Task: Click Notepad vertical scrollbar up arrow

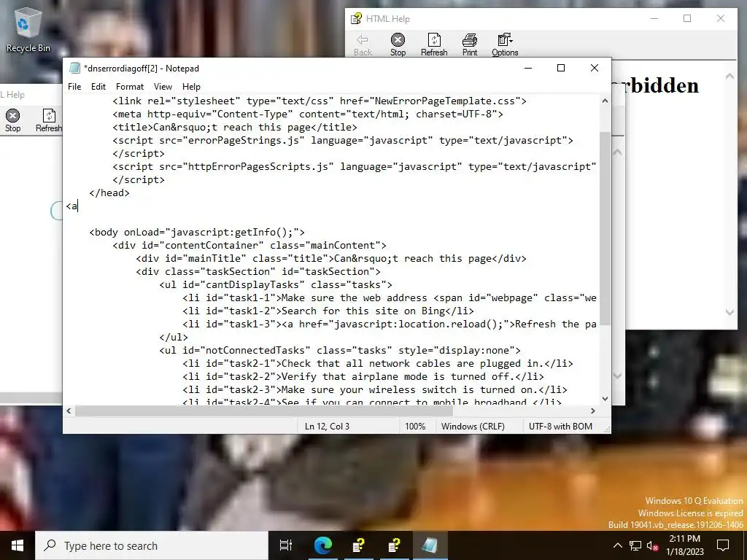Action: click(x=605, y=101)
